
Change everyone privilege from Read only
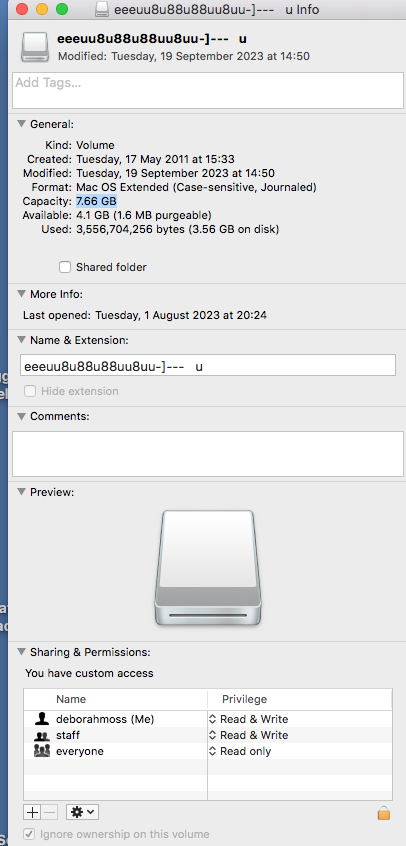pos(241,751)
